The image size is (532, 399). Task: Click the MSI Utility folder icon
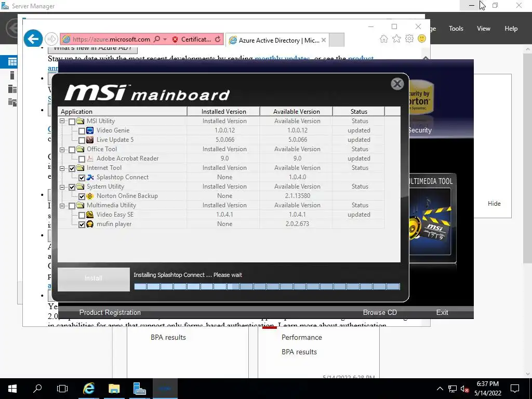[x=81, y=121]
